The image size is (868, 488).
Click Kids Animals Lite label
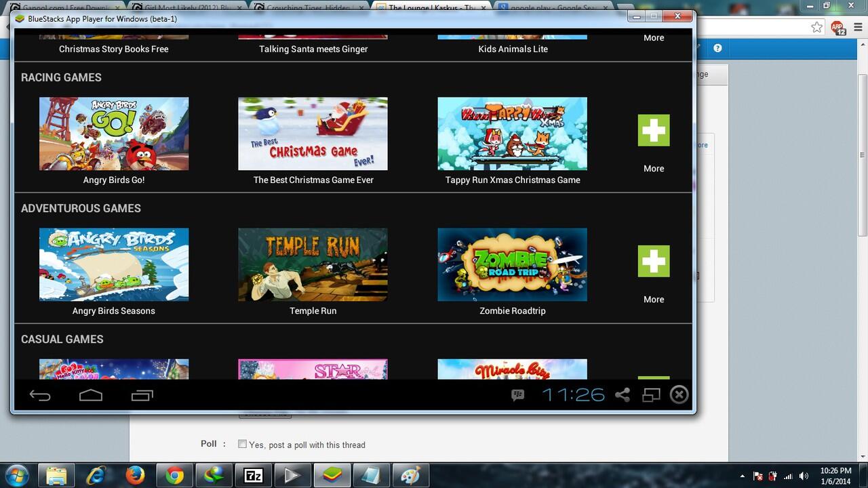coord(513,49)
